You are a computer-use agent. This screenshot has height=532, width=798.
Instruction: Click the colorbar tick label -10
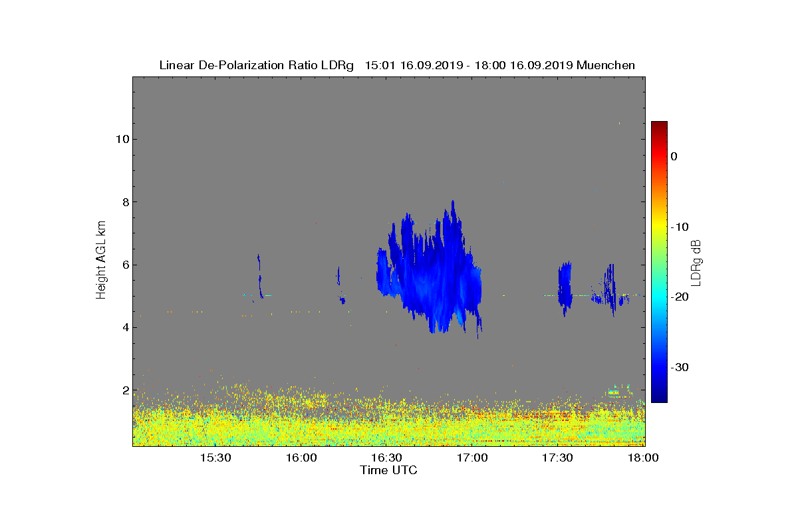click(678, 227)
